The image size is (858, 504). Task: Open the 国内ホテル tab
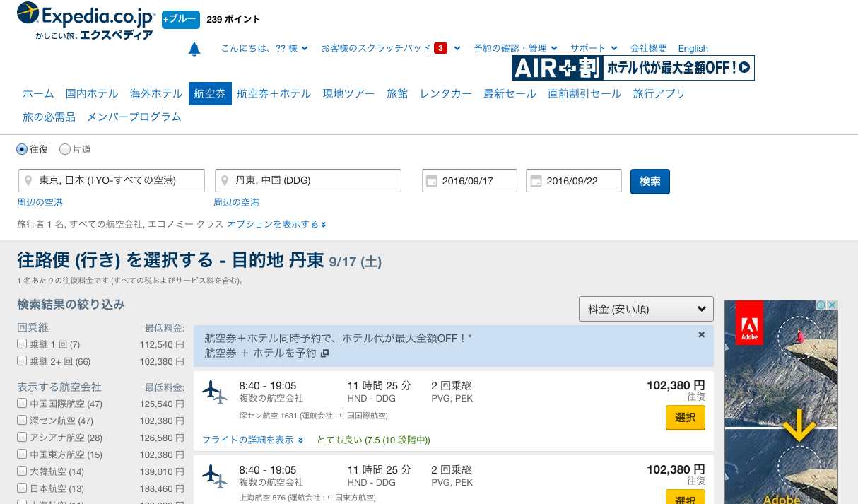[92, 93]
